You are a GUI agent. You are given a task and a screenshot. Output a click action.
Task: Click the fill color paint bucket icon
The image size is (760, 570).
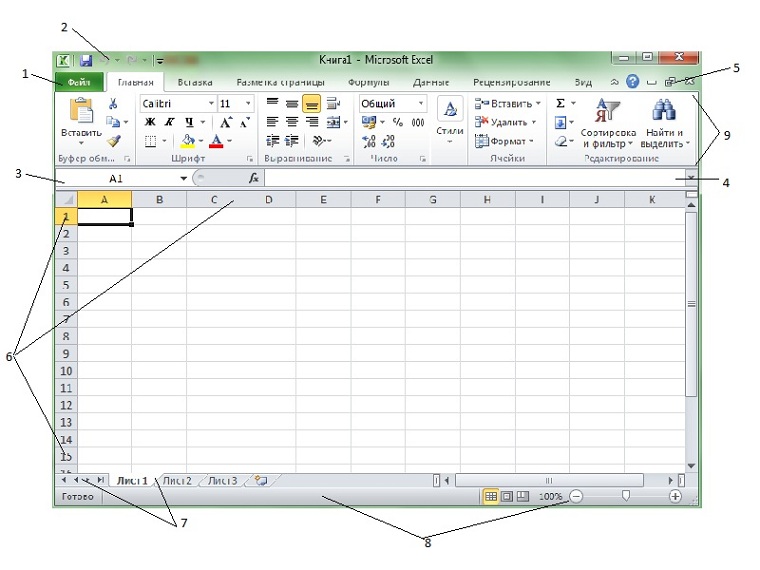(188, 141)
